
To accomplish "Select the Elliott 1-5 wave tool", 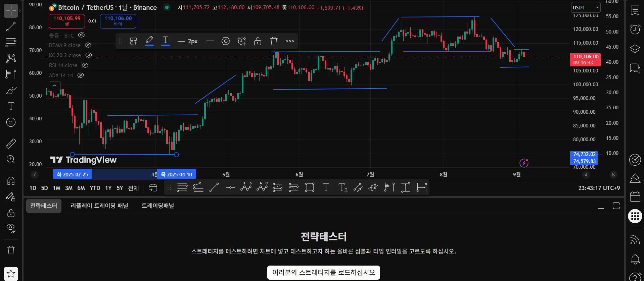I will tap(246, 188).
